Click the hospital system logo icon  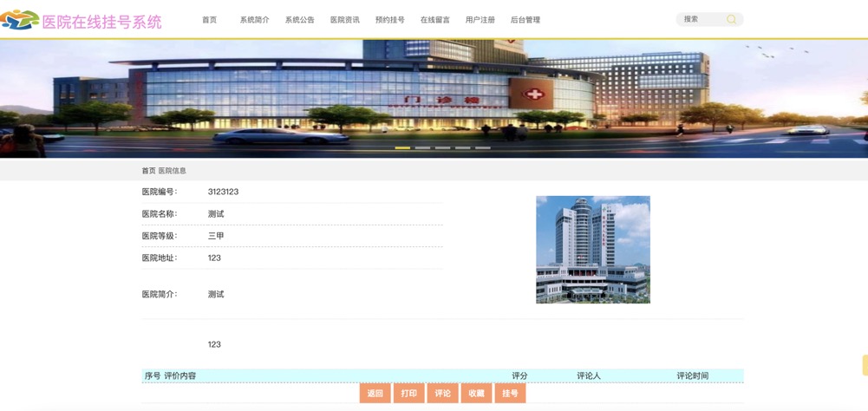19,20
